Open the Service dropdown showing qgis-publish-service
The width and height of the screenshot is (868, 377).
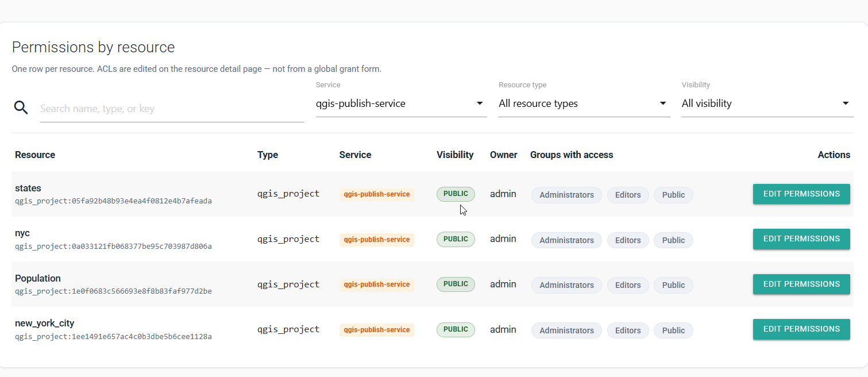point(401,103)
